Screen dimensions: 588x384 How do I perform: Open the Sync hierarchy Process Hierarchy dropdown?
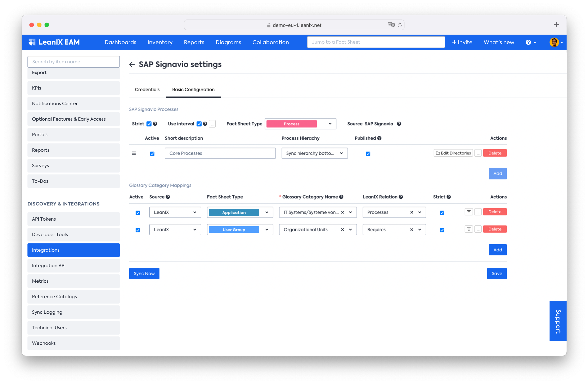click(x=315, y=153)
